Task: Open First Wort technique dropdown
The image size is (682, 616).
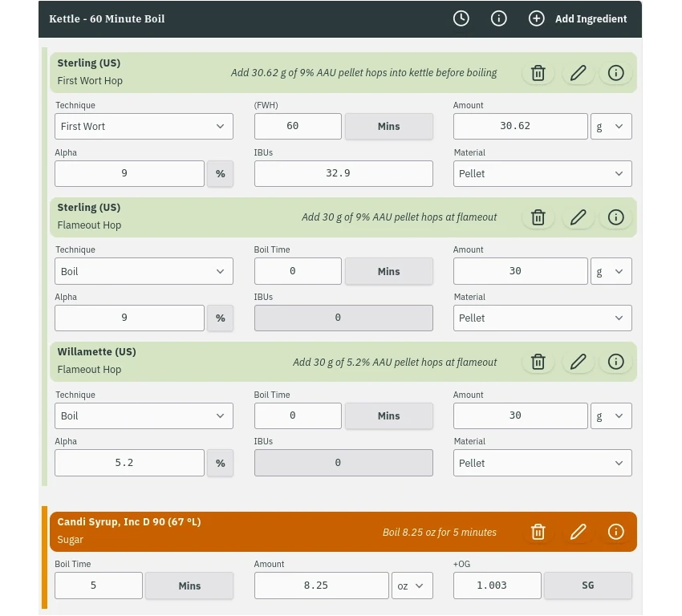Action: click(144, 126)
